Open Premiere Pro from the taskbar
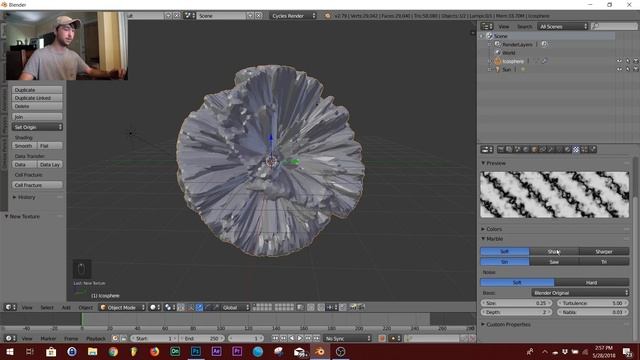This screenshot has height=360, width=640. [237, 351]
